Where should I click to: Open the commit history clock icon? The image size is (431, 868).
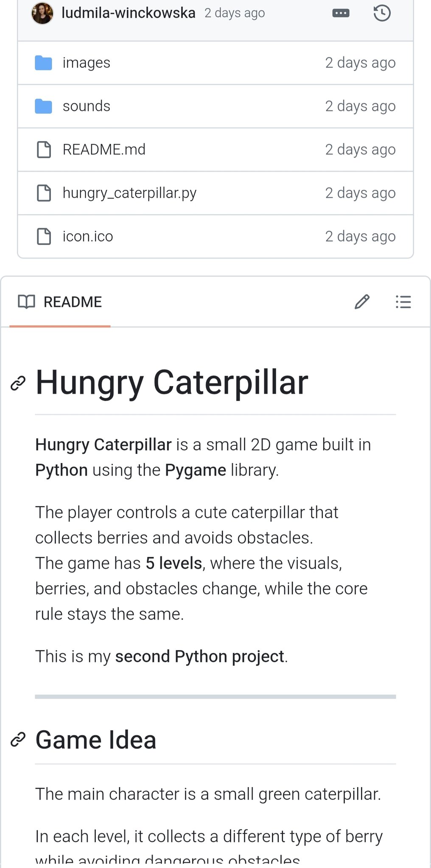pyautogui.click(x=382, y=13)
